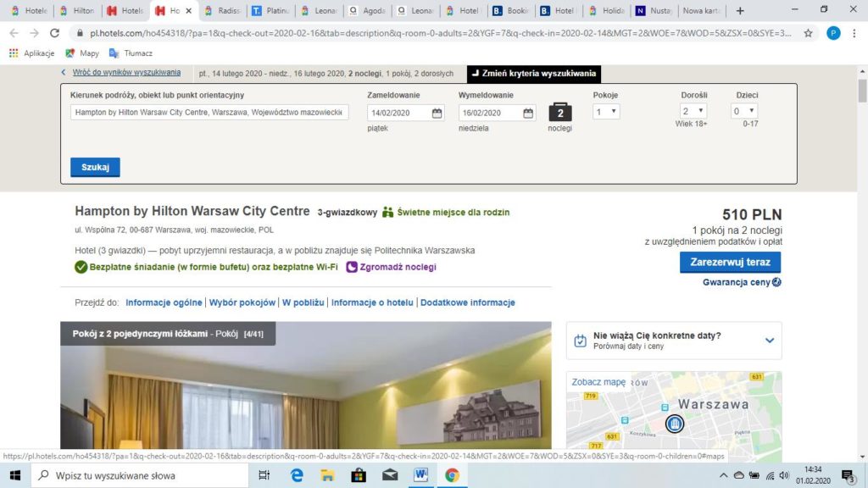Switch to Agoda browser tab

(x=368, y=10)
